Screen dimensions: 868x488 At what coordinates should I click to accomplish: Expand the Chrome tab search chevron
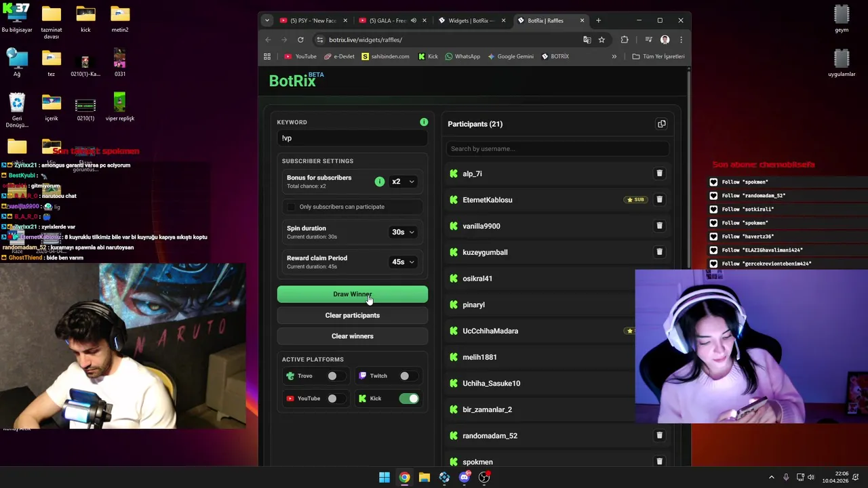(267, 20)
